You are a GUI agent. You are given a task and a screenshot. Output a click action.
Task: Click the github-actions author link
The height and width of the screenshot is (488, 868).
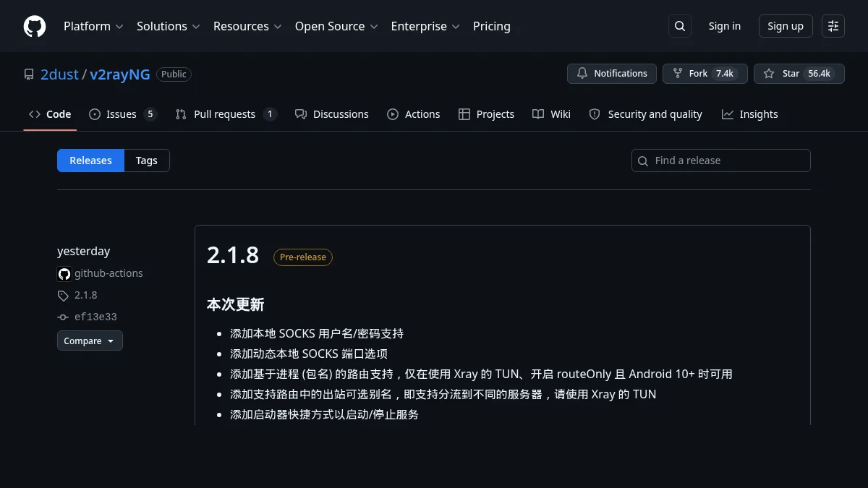(109, 273)
